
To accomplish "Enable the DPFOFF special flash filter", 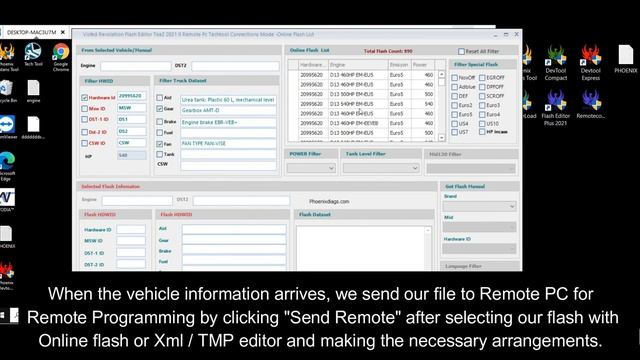I will pyautogui.click(x=482, y=87).
